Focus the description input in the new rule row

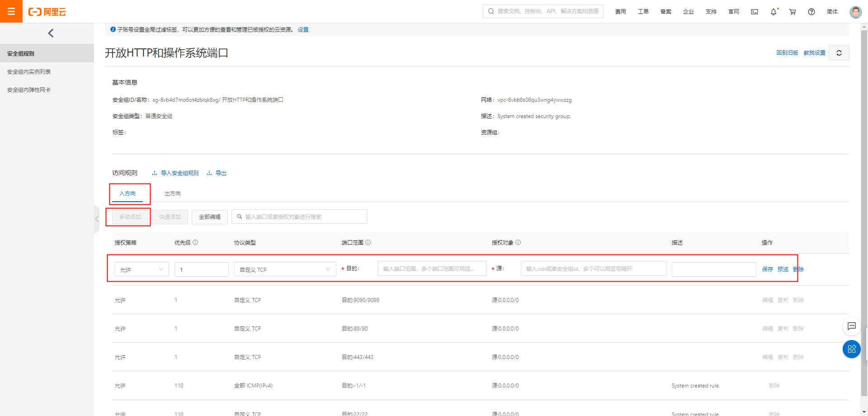pos(714,269)
